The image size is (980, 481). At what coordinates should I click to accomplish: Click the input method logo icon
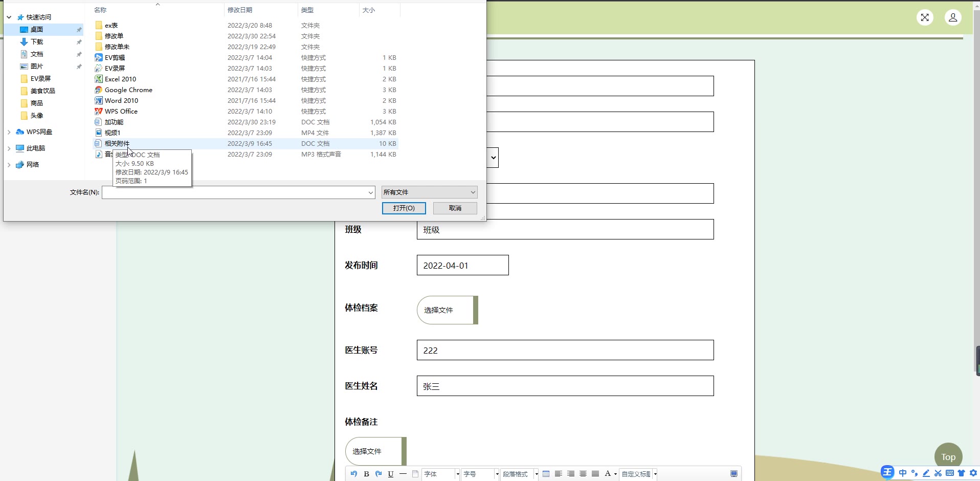click(x=887, y=472)
